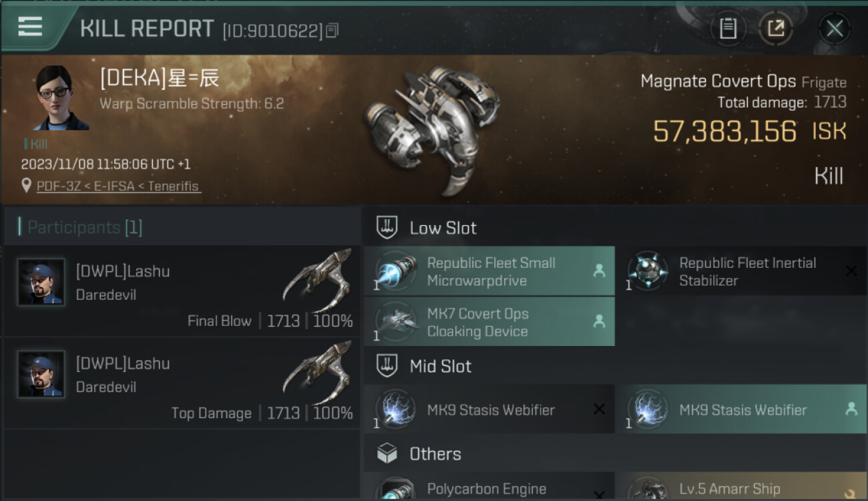The width and height of the screenshot is (868, 501).
Task: Open the victim's character portrait
Action: tap(61, 98)
